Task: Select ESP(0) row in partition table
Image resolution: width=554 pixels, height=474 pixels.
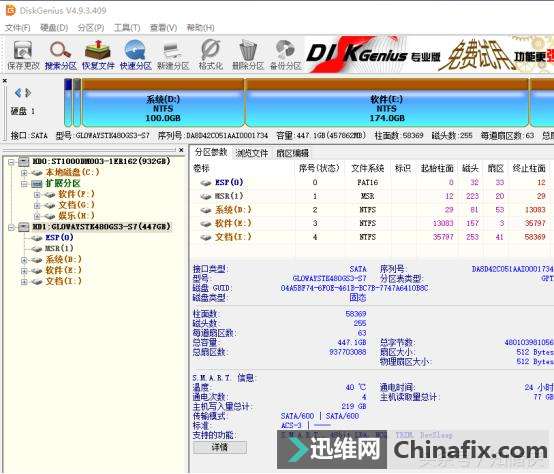Action: pyautogui.click(x=373, y=182)
